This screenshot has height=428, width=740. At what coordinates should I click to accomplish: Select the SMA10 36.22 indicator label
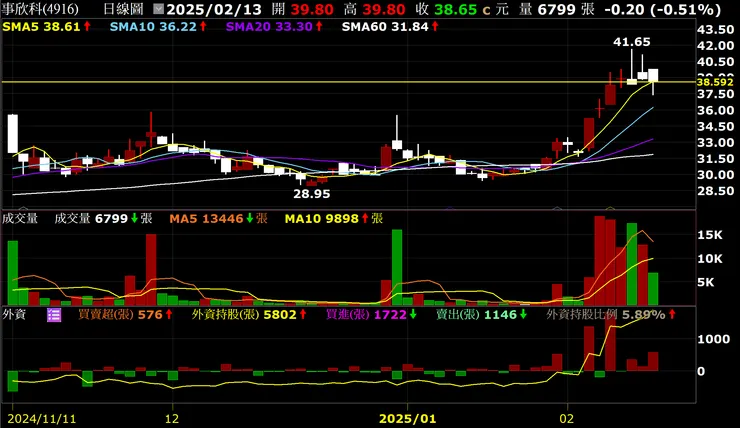[x=158, y=27]
